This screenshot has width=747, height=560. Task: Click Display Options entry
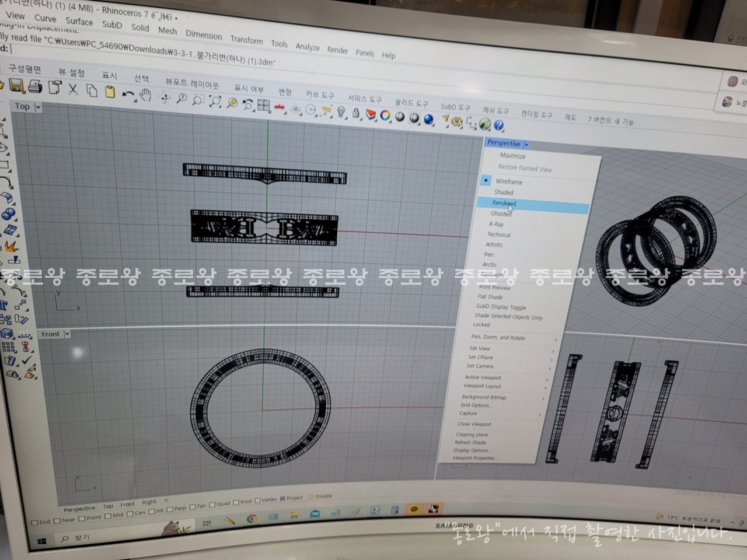(472, 450)
